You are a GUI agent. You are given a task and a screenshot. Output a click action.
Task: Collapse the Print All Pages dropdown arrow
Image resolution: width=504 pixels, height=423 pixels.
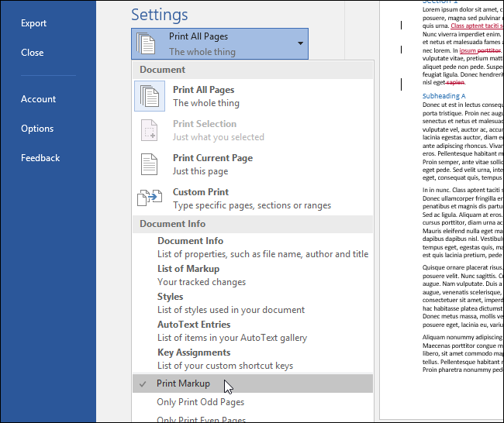click(x=300, y=44)
